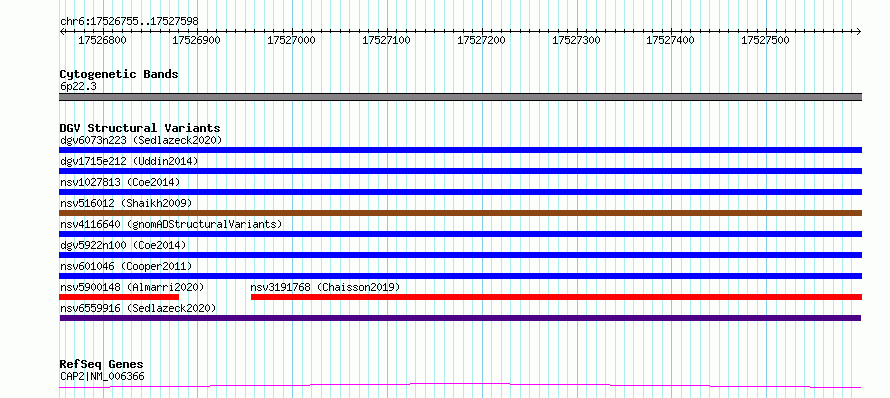
Task: Select the purple nsv6559916 variant bar
Action: click(460, 318)
